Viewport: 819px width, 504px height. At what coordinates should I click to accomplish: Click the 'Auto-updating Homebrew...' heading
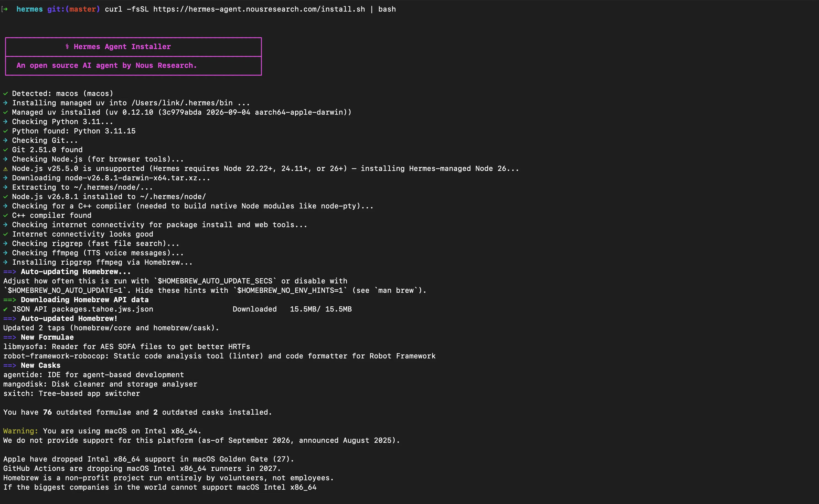(76, 272)
